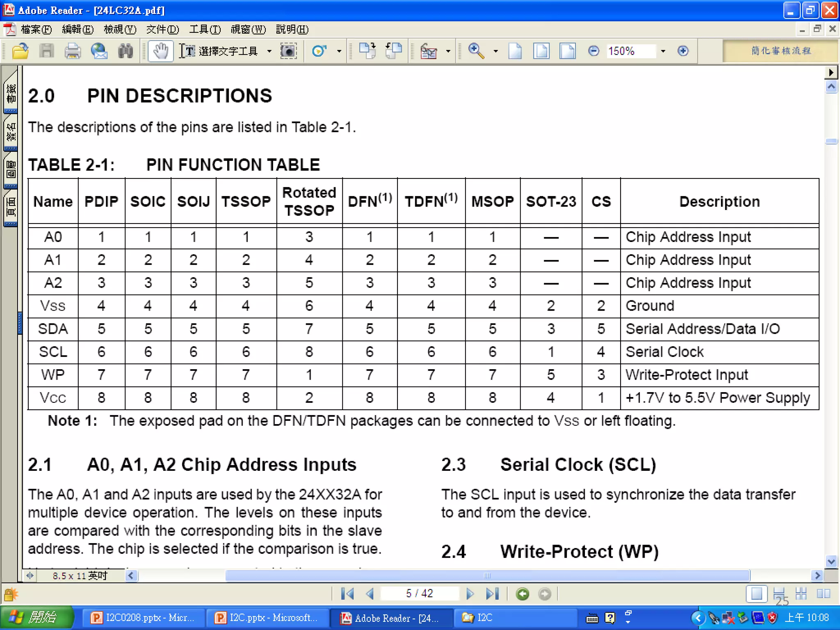840x630 pixels.
Task: Click the page number field 5 / 42
Action: 419,593
